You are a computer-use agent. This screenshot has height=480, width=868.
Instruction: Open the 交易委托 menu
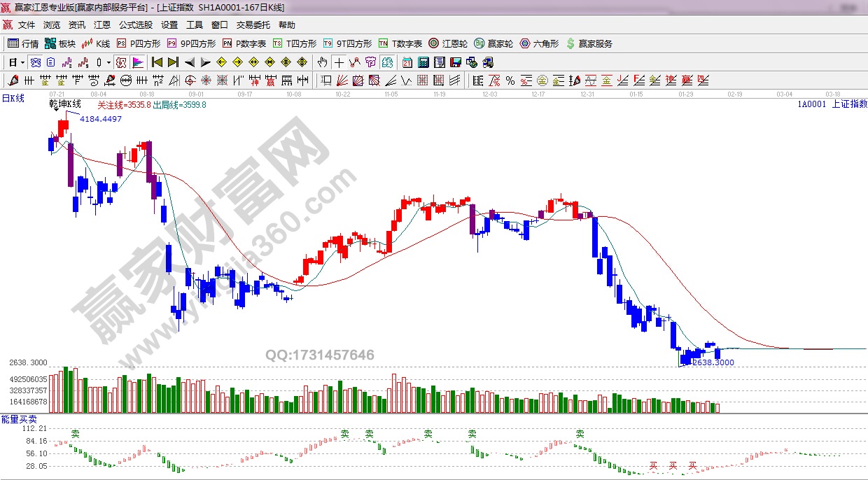point(253,25)
